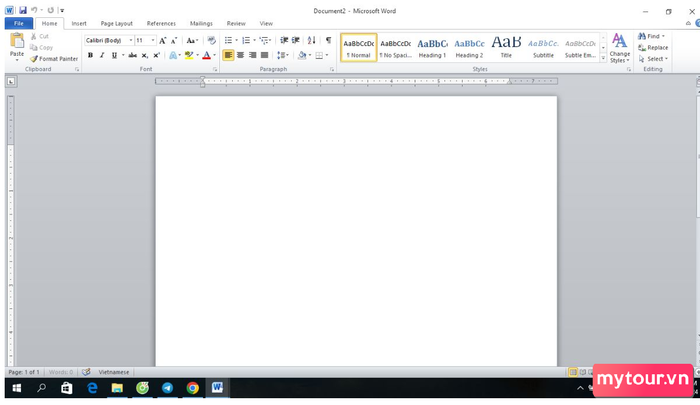Click the Format Painter brush

point(34,58)
